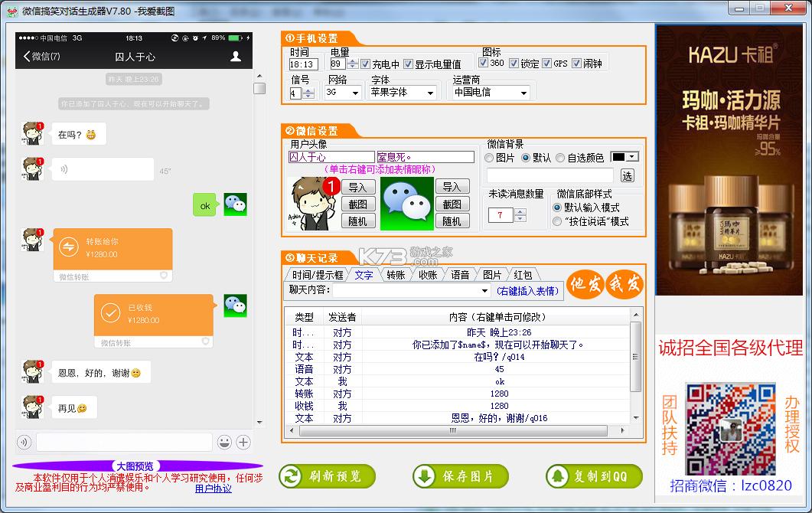Click the QR code image
Image resolution: width=812 pixels, height=513 pixels.
click(731, 429)
